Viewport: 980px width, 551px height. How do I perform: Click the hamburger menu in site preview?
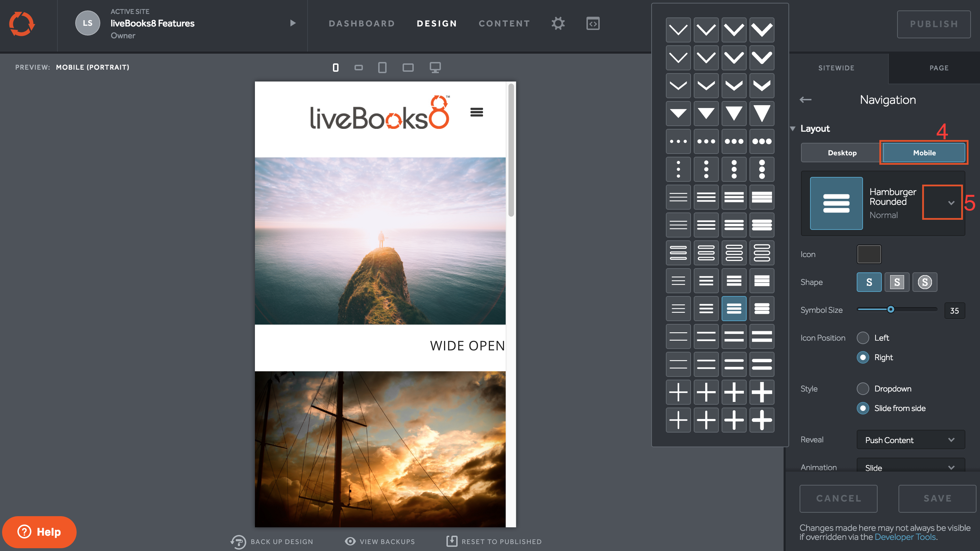coord(476,112)
